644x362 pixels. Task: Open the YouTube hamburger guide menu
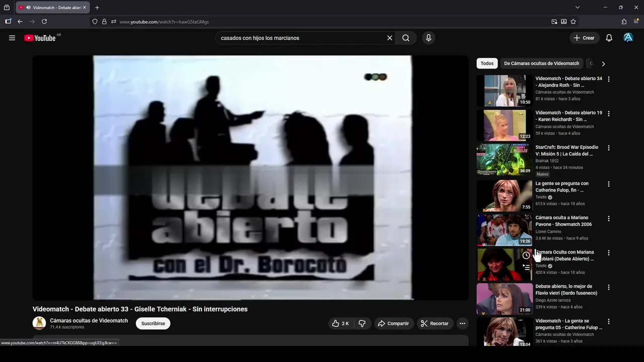(x=12, y=38)
